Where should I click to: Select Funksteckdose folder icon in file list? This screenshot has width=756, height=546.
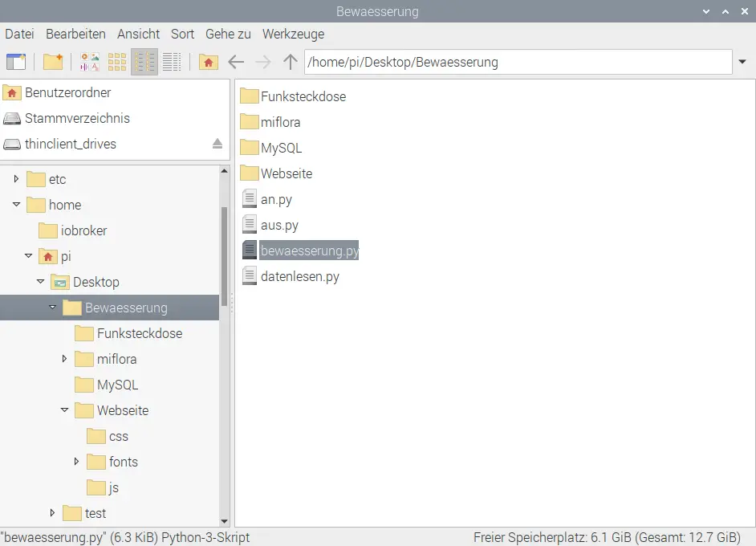tap(250, 96)
